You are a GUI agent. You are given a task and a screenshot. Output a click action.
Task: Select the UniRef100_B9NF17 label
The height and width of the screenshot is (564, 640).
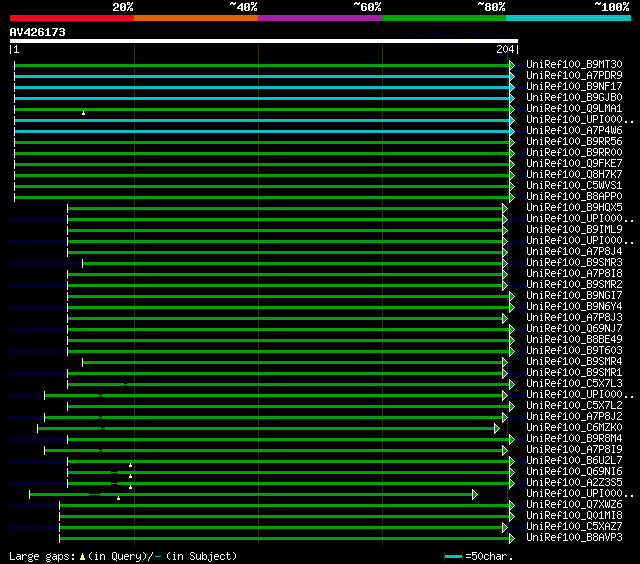point(574,87)
